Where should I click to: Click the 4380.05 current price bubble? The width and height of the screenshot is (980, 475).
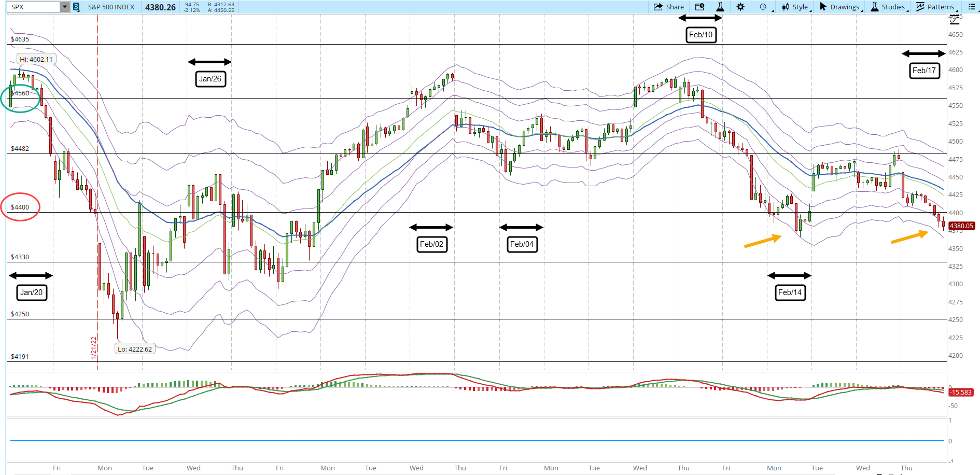pos(961,226)
